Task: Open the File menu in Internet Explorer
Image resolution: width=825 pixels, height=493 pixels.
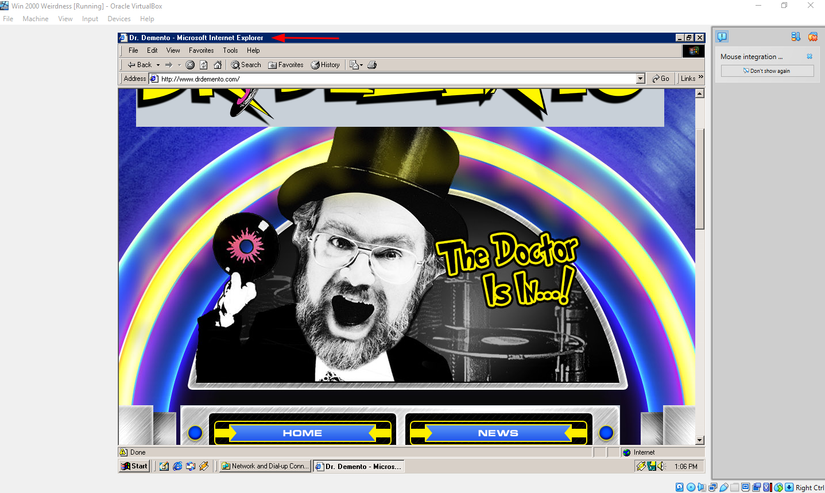Action: coord(133,51)
